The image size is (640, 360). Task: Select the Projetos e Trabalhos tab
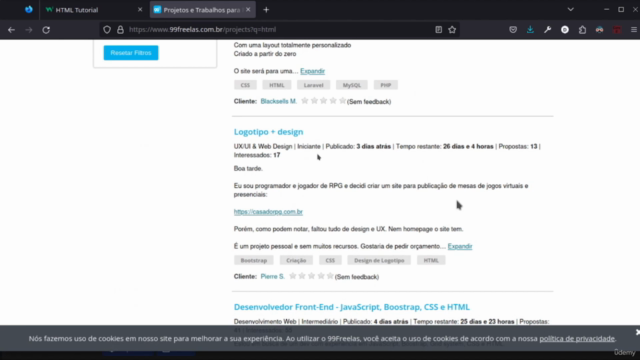coord(202,10)
